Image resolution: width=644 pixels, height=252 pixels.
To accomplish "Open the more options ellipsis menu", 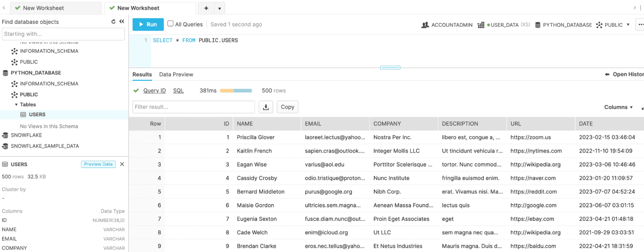I will click(640, 24).
